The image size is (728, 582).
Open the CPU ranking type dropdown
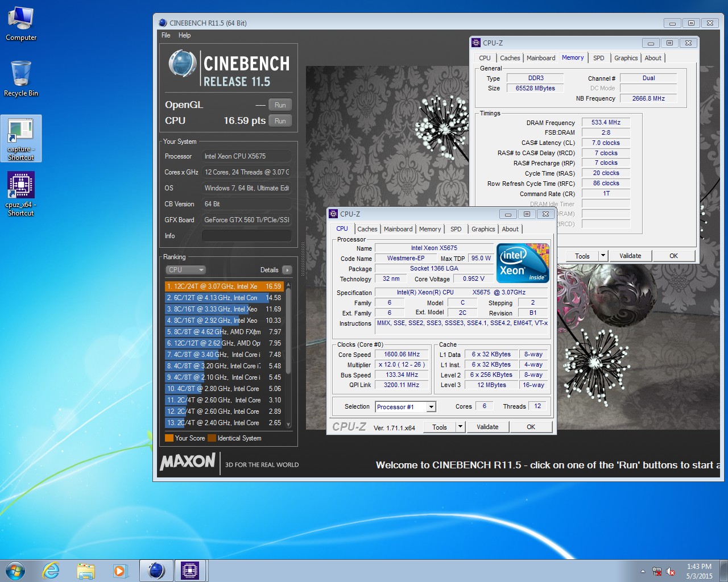pyautogui.click(x=185, y=270)
